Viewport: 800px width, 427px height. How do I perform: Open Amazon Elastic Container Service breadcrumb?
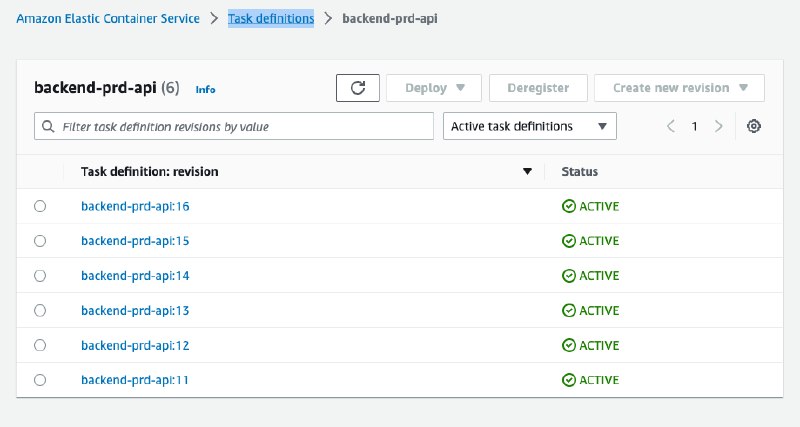[108, 19]
